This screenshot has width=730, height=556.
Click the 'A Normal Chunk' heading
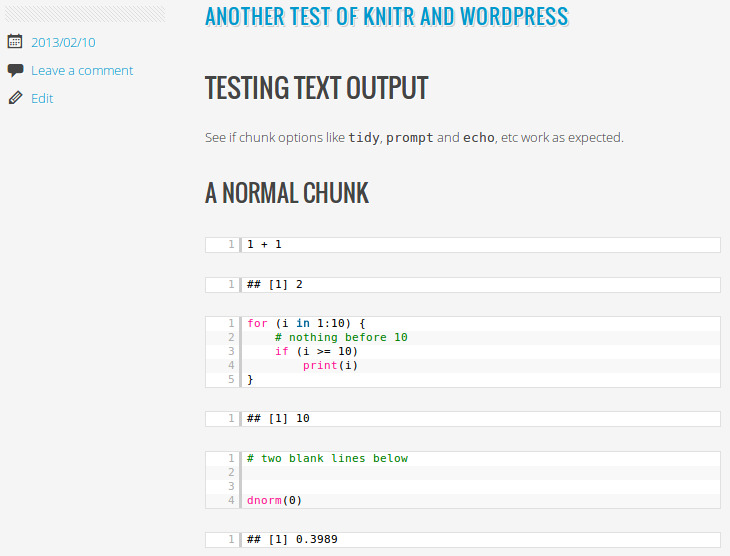[x=287, y=193]
